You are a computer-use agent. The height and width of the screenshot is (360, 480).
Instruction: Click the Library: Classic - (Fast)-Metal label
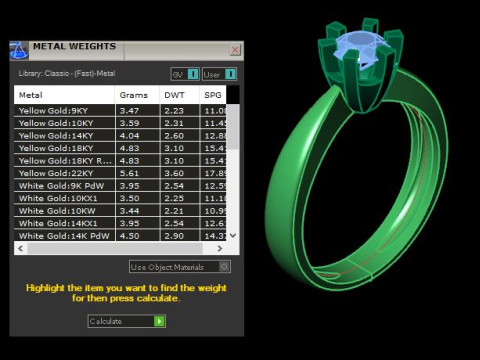point(67,73)
